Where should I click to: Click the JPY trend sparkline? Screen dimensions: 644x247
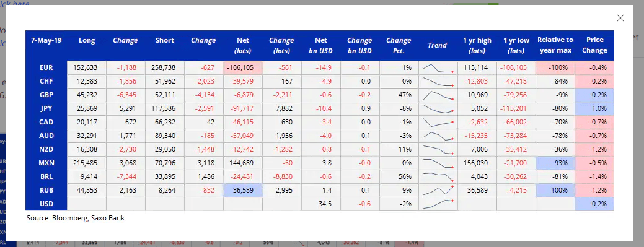[438, 108]
